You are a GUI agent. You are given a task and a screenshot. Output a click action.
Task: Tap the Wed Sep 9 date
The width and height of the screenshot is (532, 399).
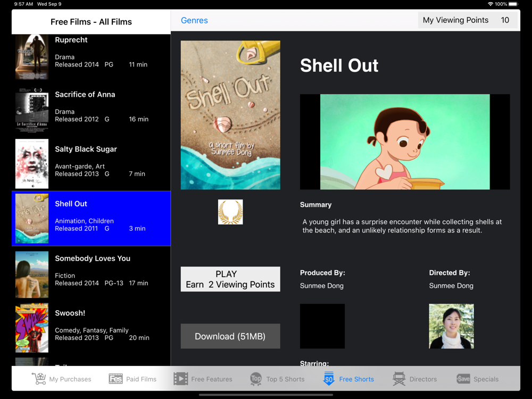pos(49,4)
